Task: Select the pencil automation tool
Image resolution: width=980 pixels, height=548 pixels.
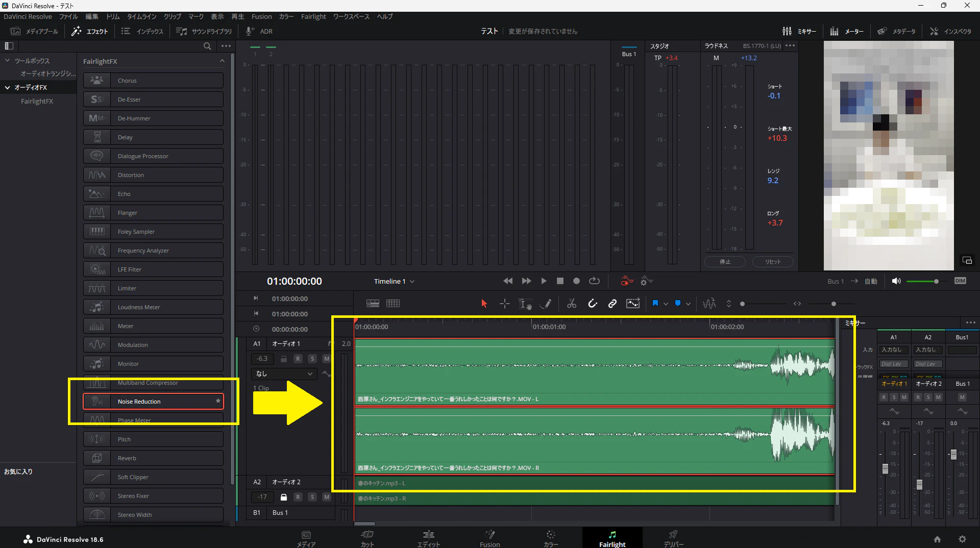Action: pos(546,304)
